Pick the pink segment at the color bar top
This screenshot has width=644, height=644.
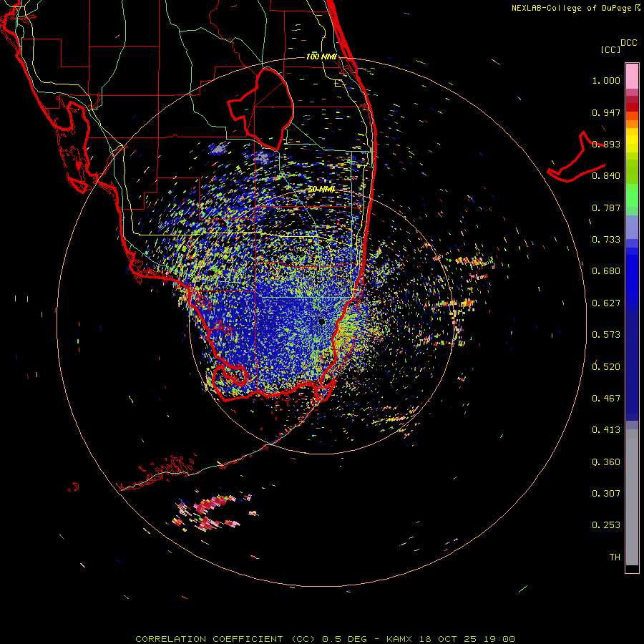(632, 77)
